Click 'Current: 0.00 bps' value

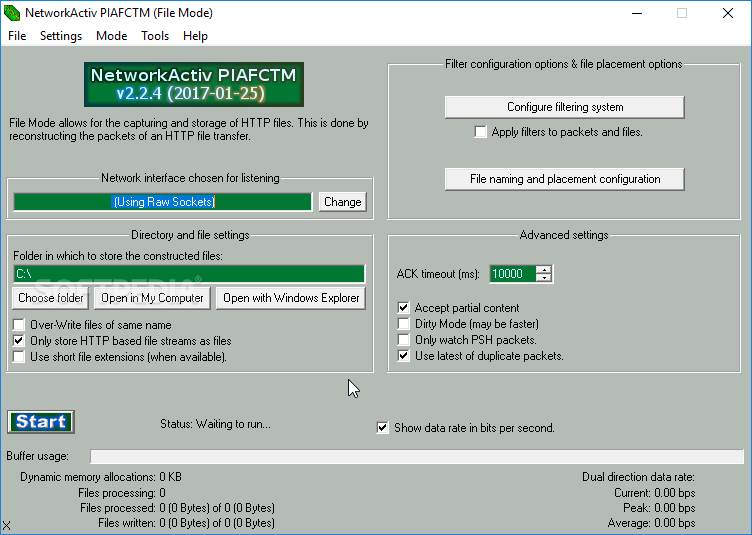click(655, 492)
